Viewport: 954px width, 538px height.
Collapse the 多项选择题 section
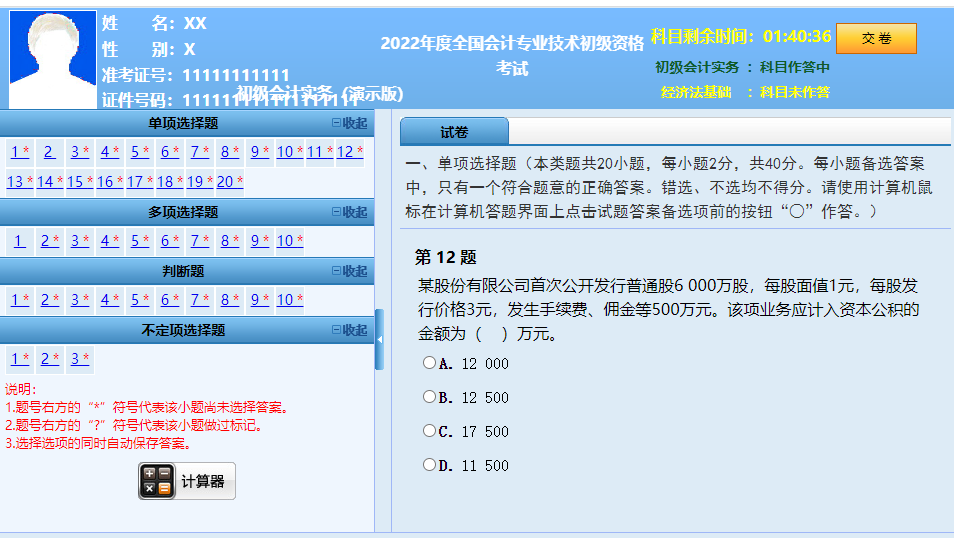(349, 212)
